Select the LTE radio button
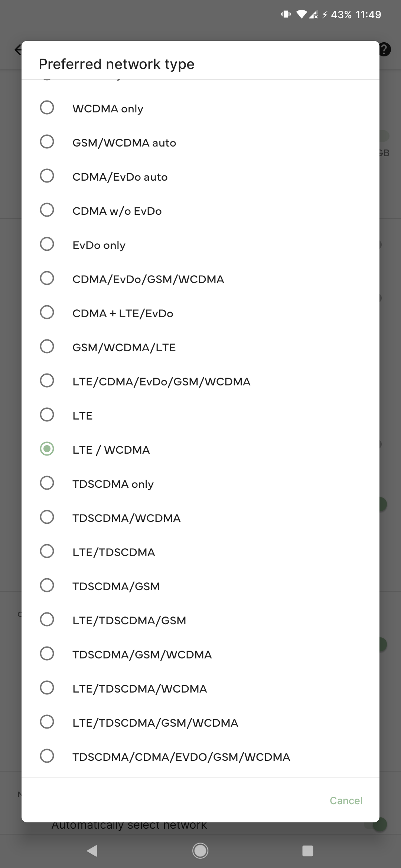Image resolution: width=401 pixels, height=868 pixels. pyautogui.click(x=47, y=415)
